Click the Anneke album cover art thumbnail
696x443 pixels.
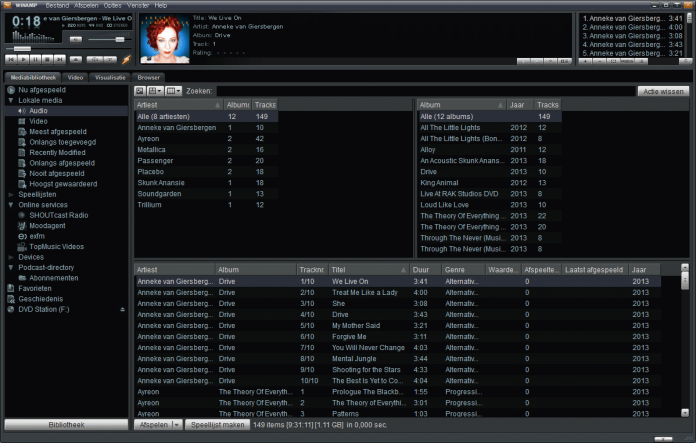click(x=165, y=39)
